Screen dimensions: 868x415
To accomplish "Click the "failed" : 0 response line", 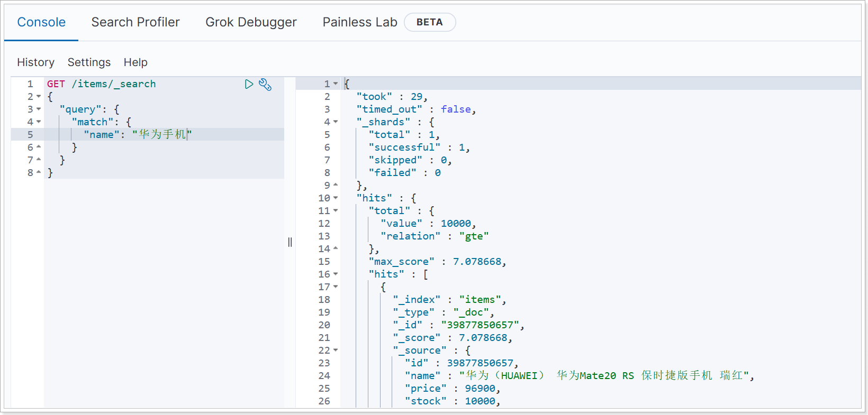I will point(404,173).
